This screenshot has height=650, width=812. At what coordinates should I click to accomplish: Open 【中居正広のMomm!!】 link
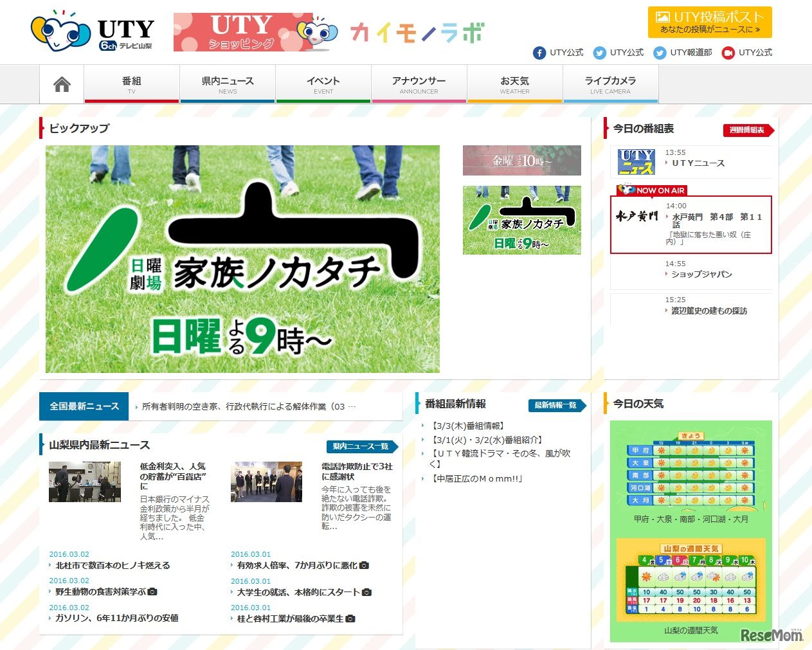477,478
